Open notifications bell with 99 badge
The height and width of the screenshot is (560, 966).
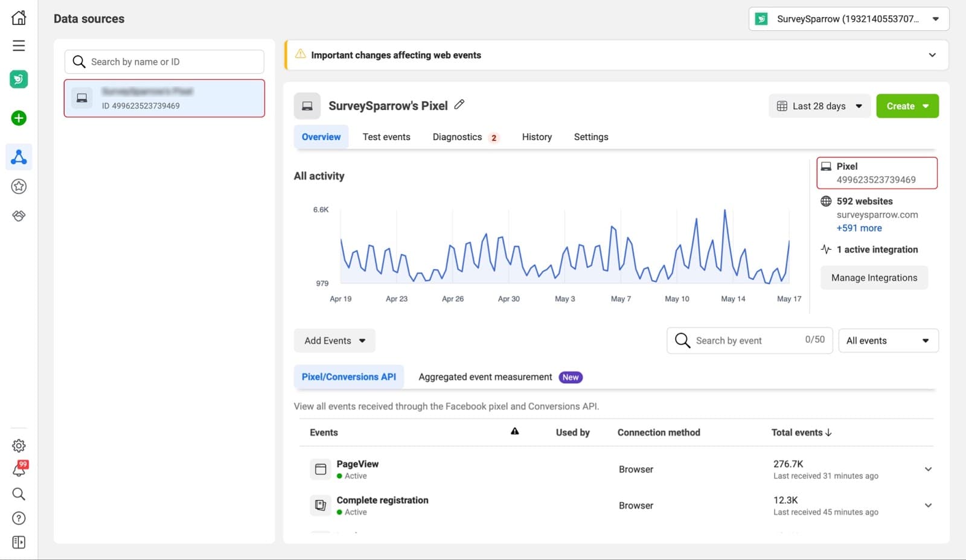click(x=19, y=469)
